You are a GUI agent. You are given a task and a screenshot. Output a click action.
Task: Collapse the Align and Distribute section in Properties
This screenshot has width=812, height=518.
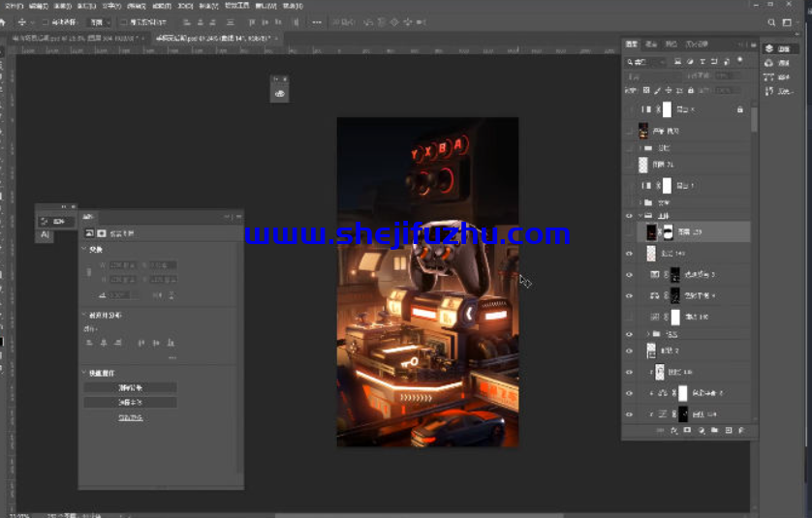point(84,315)
